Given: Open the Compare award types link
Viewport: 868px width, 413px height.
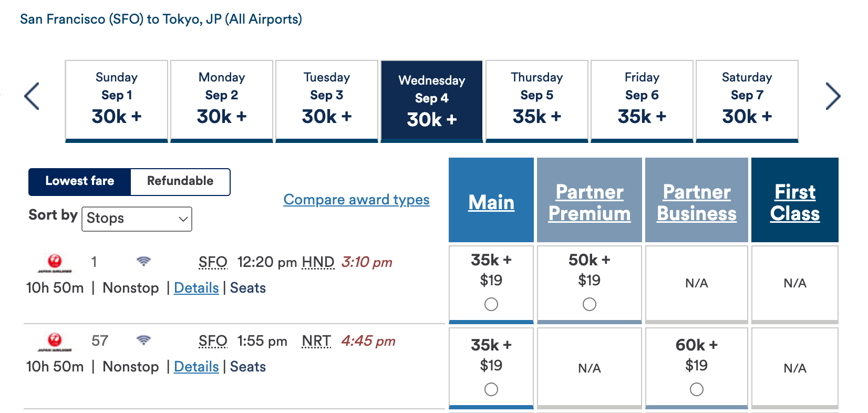Looking at the screenshot, I should tap(356, 200).
